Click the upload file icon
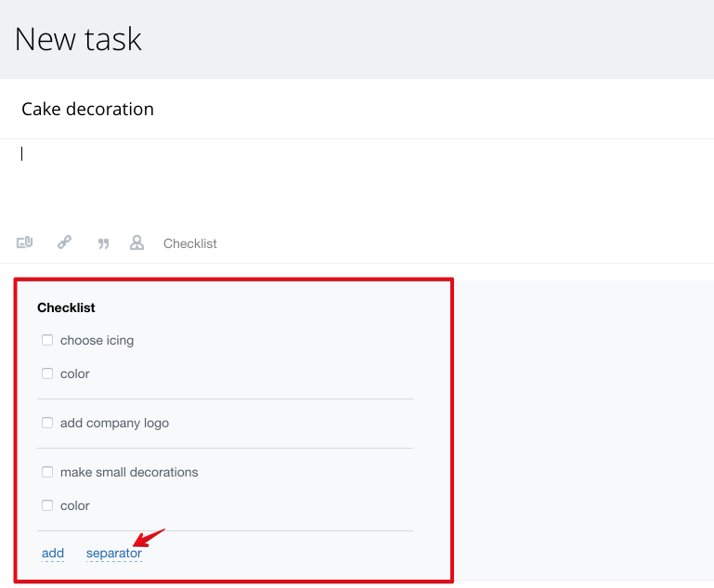The height and width of the screenshot is (588, 714). [x=25, y=243]
